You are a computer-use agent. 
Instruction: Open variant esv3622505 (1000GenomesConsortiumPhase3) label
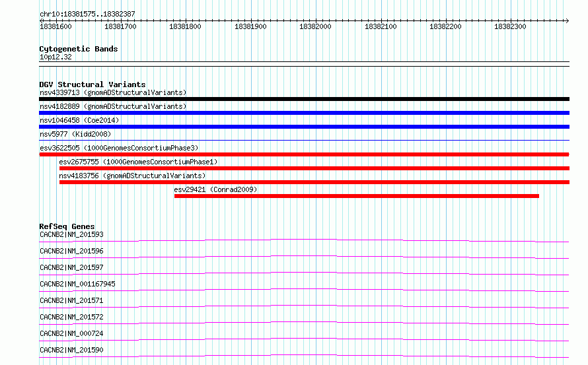click(x=119, y=148)
